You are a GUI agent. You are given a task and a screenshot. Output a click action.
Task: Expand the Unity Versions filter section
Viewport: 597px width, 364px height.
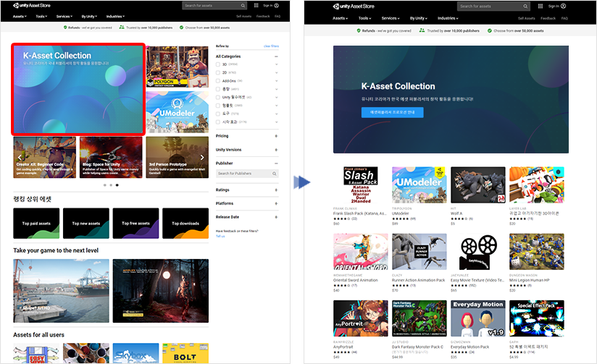(277, 150)
